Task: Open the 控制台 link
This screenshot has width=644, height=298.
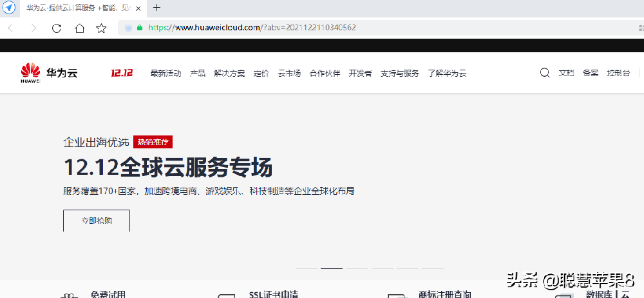Action: (x=618, y=74)
